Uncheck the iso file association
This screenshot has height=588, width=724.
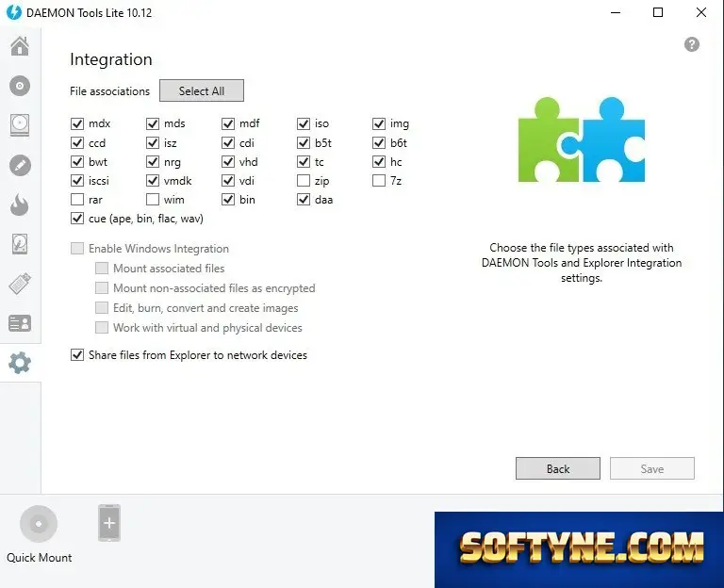304,123
